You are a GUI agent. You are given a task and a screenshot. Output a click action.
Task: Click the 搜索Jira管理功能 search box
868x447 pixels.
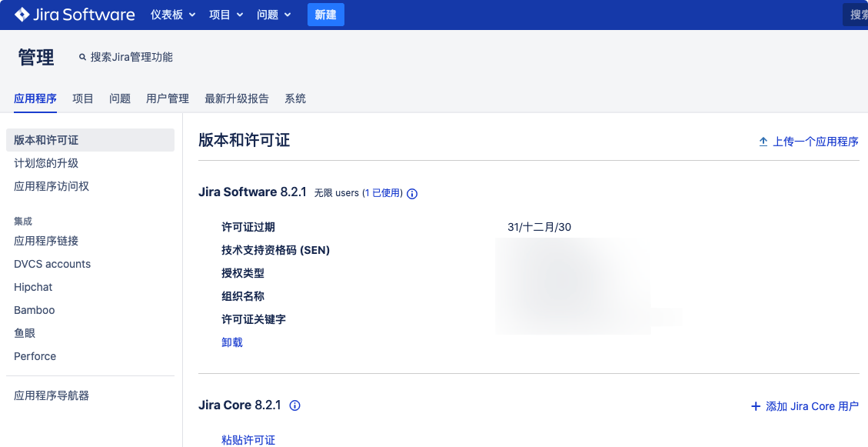point(126,57)
